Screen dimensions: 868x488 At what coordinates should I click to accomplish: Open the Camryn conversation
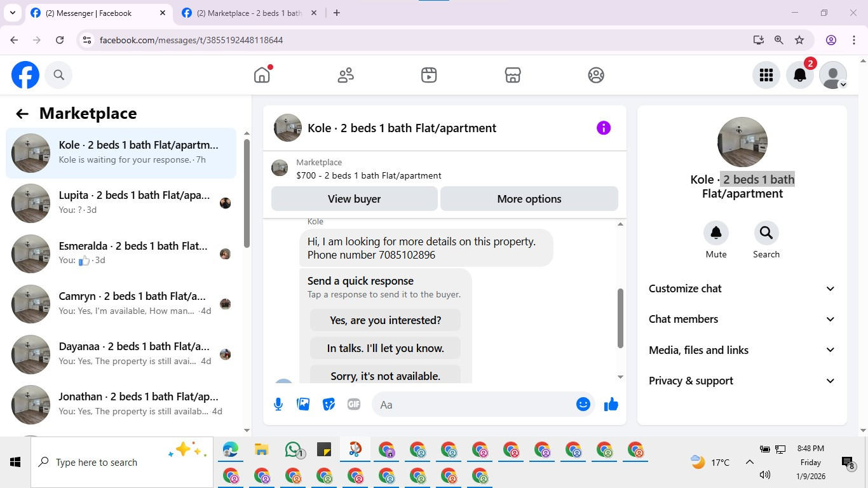121,304
